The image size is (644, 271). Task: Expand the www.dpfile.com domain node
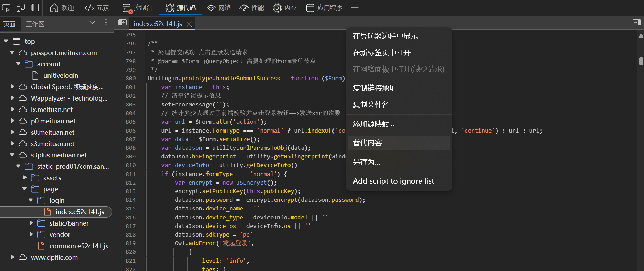[x=12, y=257]
